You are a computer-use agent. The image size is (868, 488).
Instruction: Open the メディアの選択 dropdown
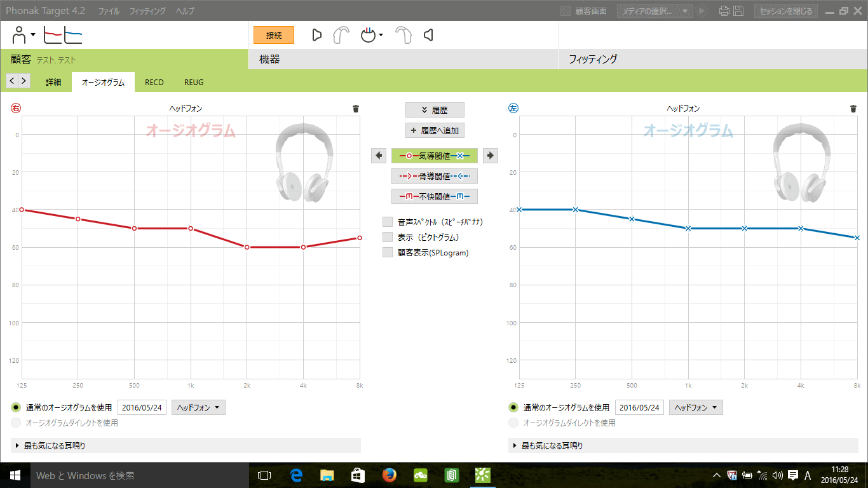click(x=654, y=11)
